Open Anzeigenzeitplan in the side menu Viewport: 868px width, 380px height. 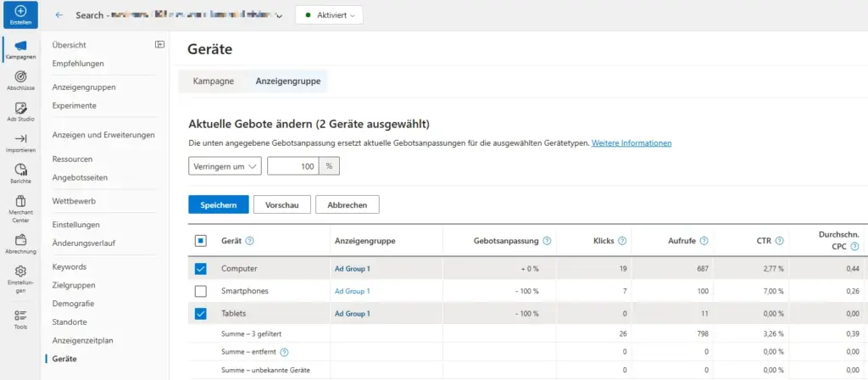[x=82, y=340]
